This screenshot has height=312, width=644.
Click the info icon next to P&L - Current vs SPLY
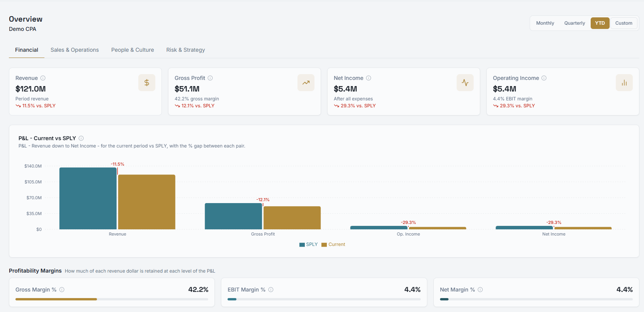(81, 138)
